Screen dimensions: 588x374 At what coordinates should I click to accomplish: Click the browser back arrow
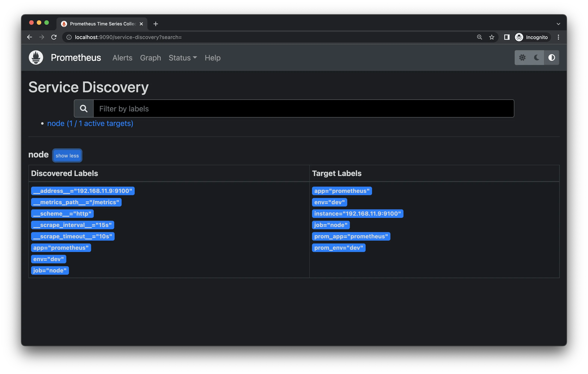(x=30, y=37)
